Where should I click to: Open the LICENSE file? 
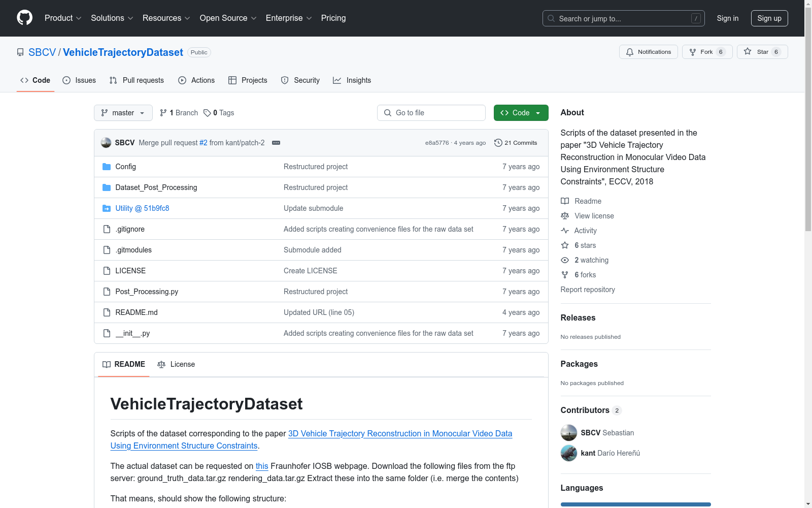(130, 271)
